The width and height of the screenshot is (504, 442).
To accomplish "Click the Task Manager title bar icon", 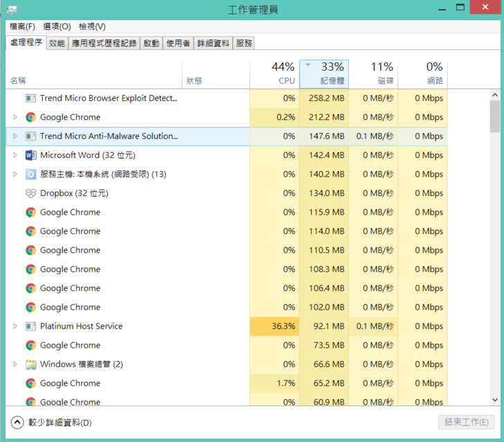I will coord(12,10).
